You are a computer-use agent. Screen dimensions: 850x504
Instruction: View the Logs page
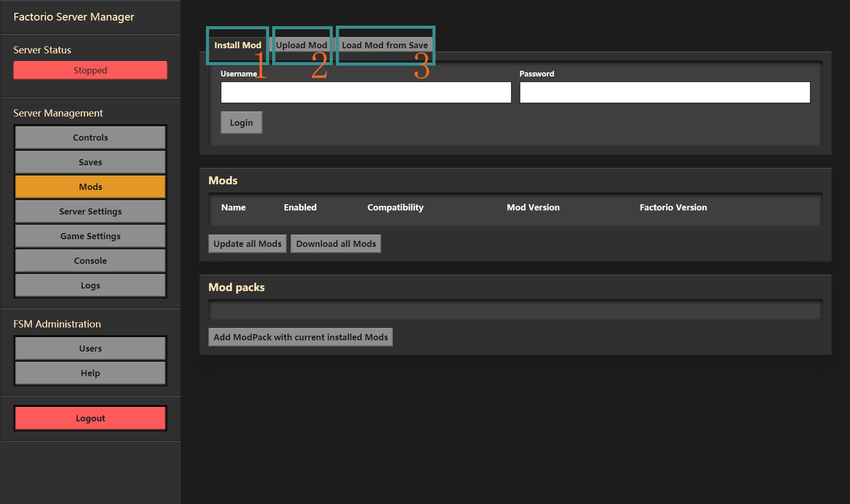(x=90, y=285)
